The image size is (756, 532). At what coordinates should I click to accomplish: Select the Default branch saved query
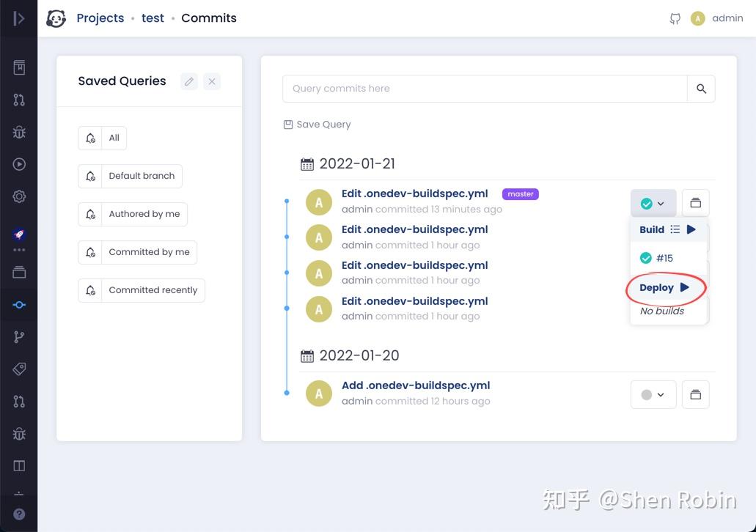coord(142,176)
